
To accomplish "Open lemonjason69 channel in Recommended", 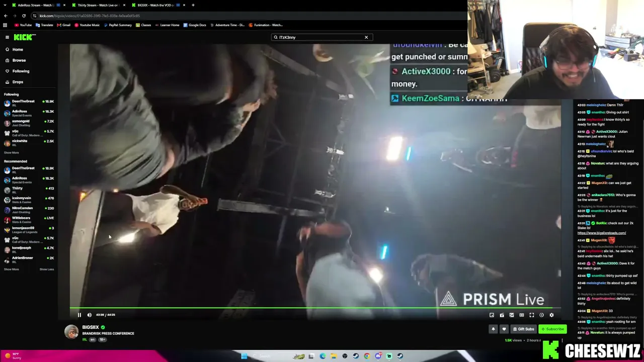I will (29, 229).
